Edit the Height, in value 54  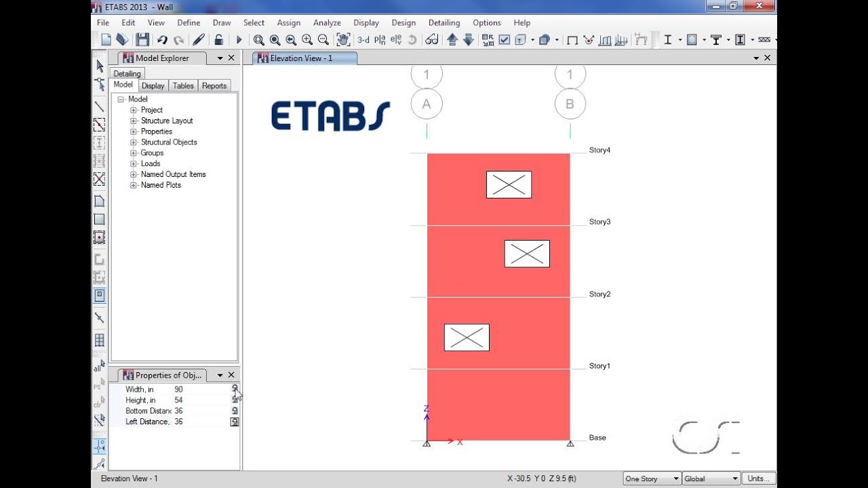(x=201, y=400)
